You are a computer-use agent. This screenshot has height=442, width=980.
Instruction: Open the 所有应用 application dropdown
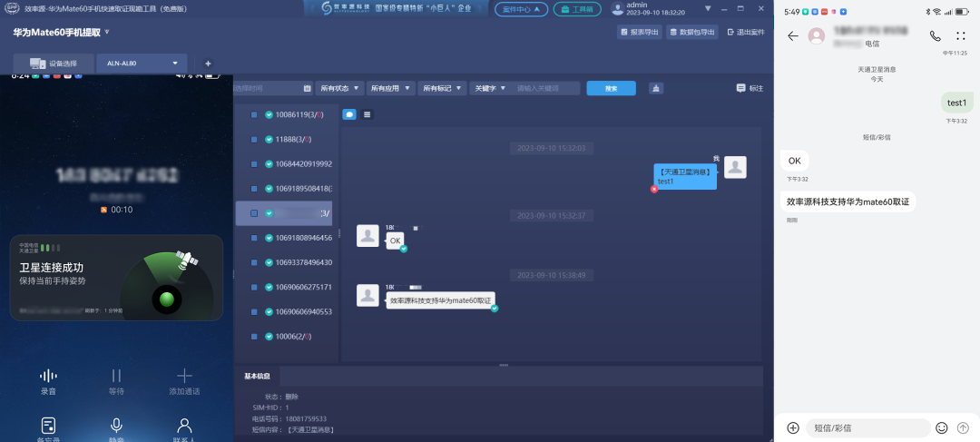390,89
